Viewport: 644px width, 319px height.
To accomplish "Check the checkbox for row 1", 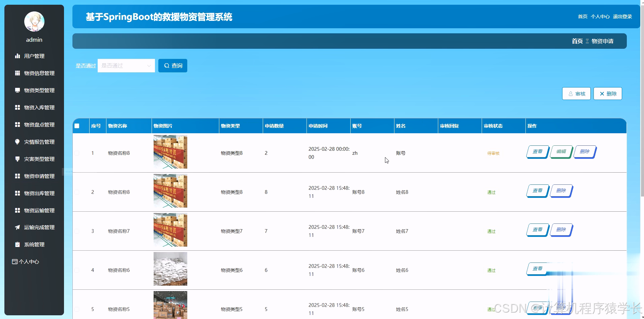I will [x=77, y=153].
